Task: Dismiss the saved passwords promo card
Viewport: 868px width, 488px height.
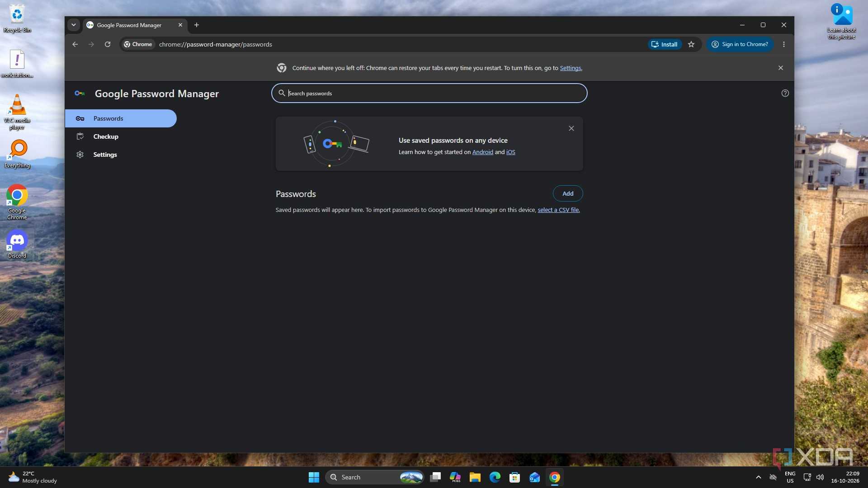Action: 571,128
